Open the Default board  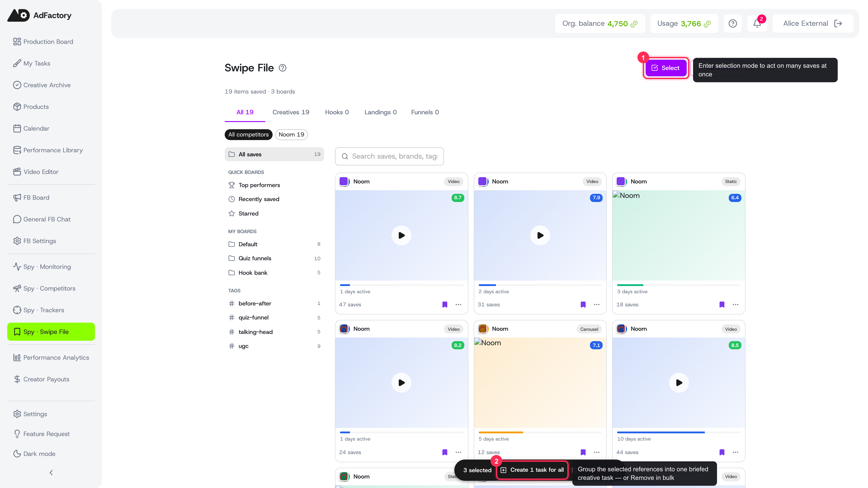click(274, 244)
